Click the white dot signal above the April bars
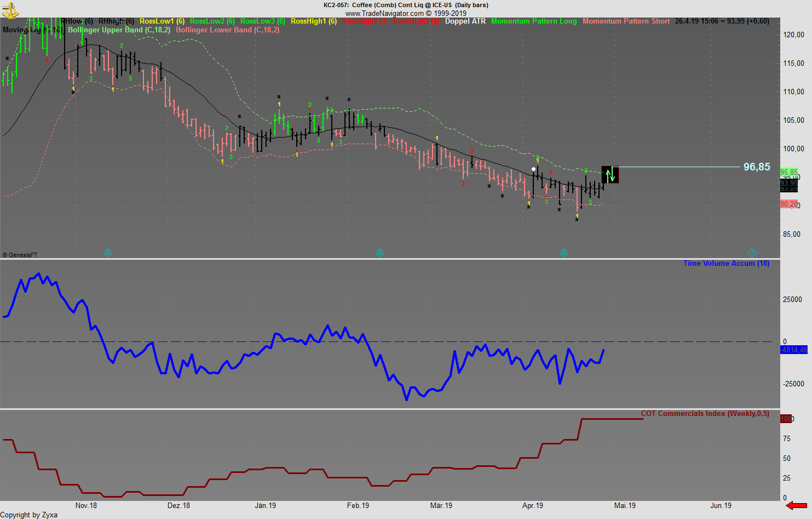Viewport: 812px width, 519px height. [533, 168]
